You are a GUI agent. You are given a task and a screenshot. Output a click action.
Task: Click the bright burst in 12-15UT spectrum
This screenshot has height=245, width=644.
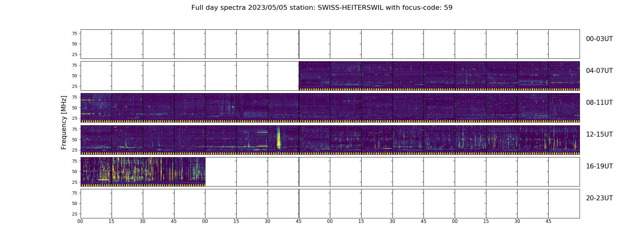coord(278,138)
